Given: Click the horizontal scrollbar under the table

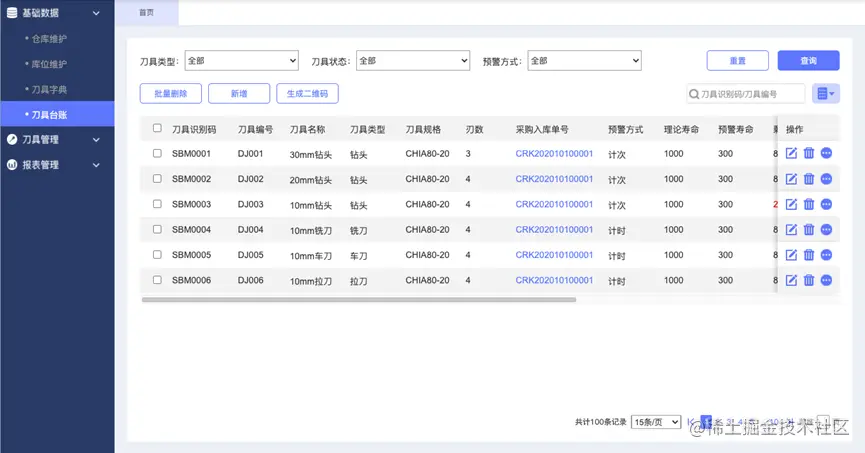Looking at the screenshot, I should click(359, 300).
